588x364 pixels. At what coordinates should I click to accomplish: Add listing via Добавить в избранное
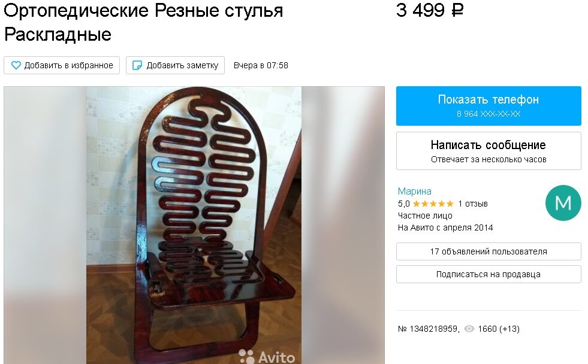coord(62,65)
